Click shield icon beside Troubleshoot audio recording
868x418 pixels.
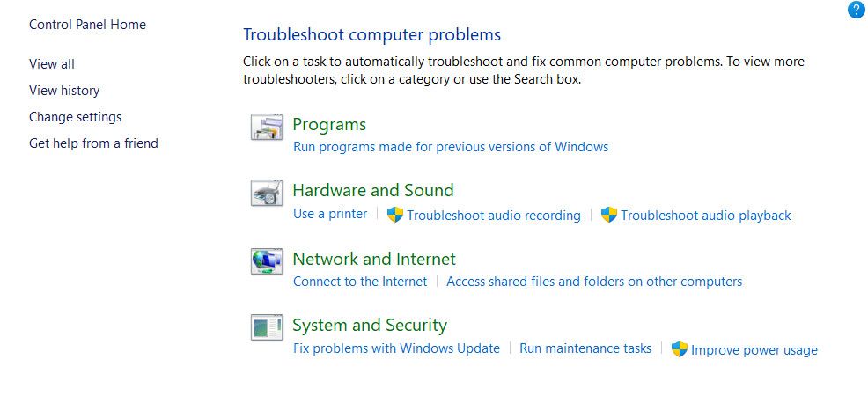[394, 215]
